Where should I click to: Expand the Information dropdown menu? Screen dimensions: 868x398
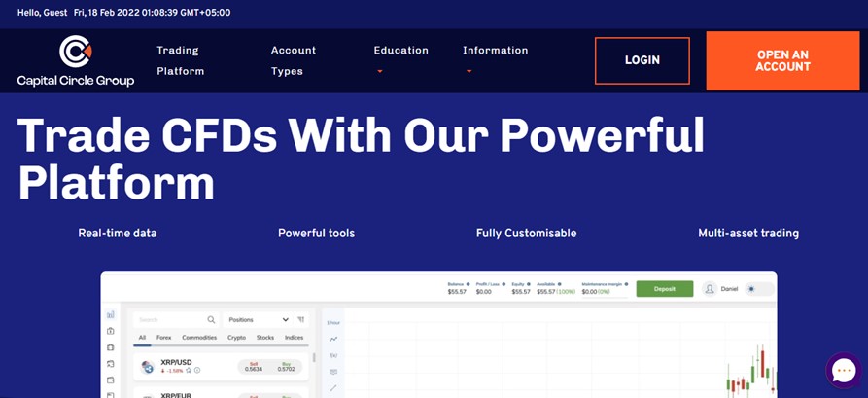495,59
